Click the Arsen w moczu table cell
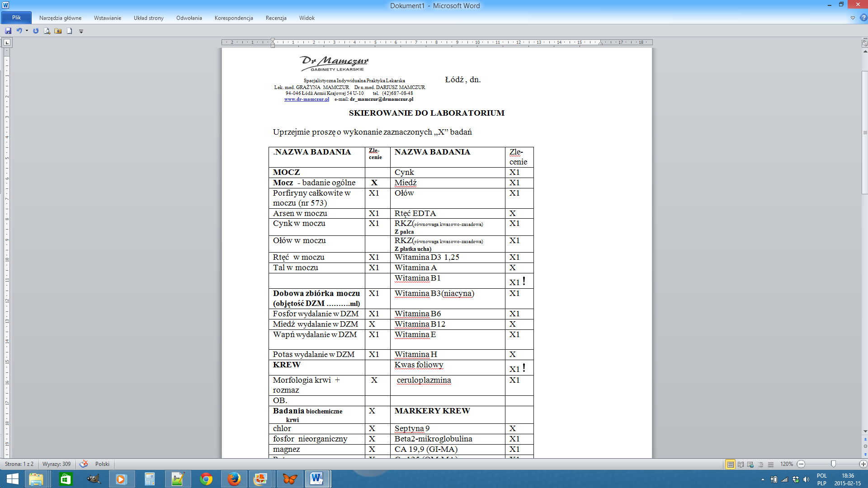This screenshot has height=488, width=868. click(316, 213)
